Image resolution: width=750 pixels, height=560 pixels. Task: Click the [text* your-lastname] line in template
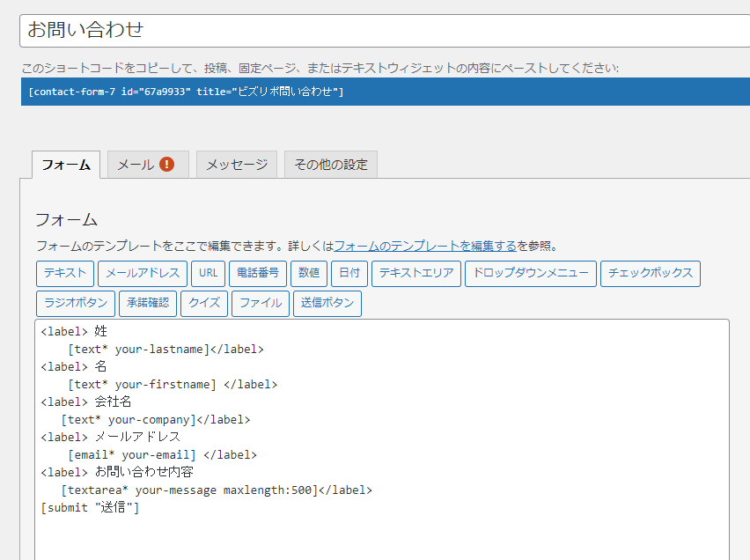(x=165, y=350)
